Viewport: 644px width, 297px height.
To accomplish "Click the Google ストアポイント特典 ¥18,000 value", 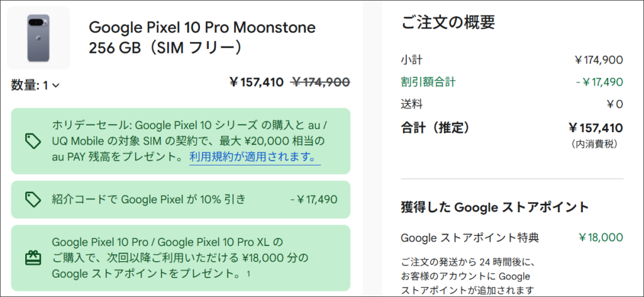I will [601, 237].
